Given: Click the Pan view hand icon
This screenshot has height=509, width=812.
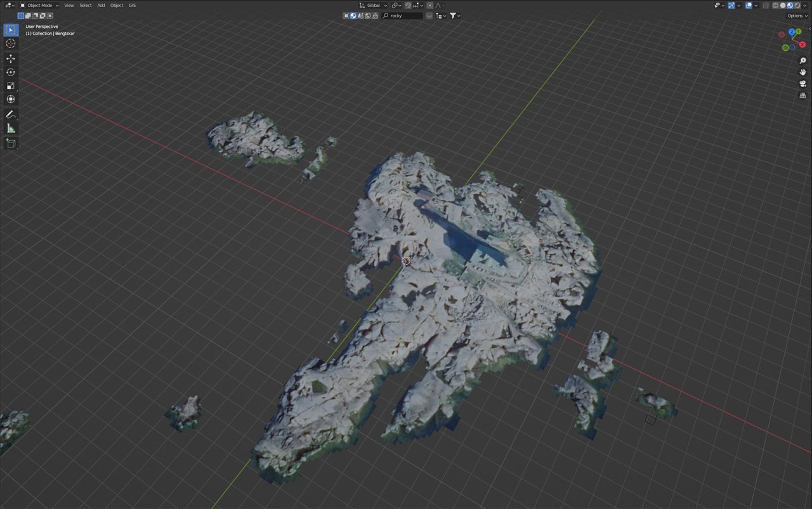Looking at the screenshot, I should pyautogui.click(x=802, y=72).
